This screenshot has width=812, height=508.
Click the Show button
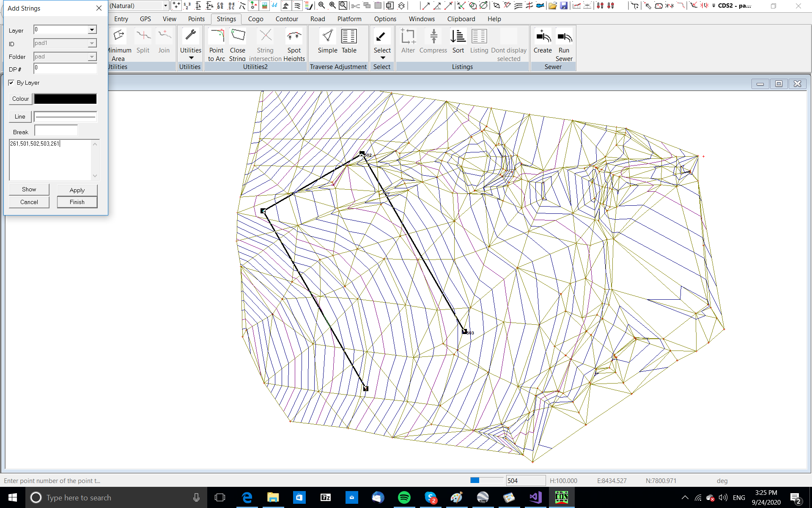pyautogui.click(x=29, y=189)
